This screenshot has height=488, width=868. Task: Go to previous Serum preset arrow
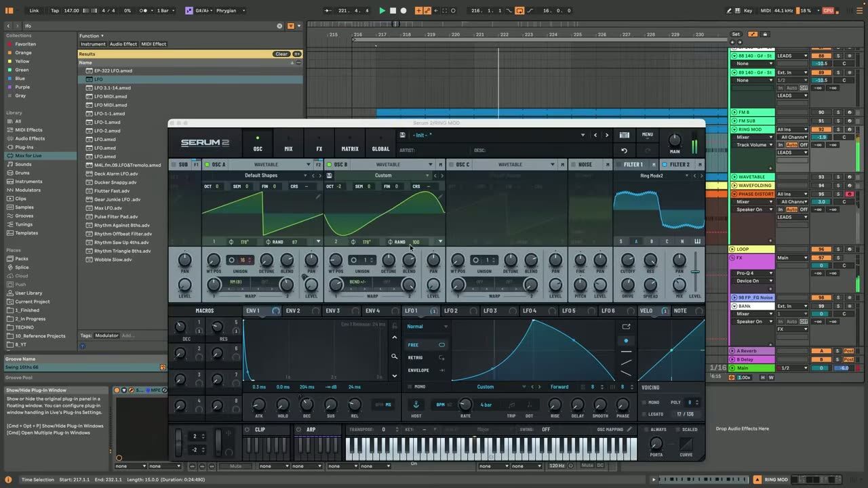595,135
